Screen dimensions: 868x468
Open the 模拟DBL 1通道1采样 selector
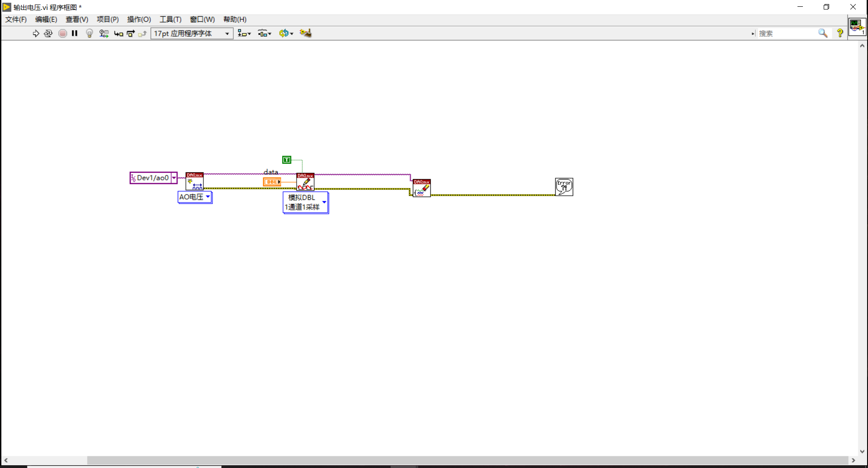point(306,203)
